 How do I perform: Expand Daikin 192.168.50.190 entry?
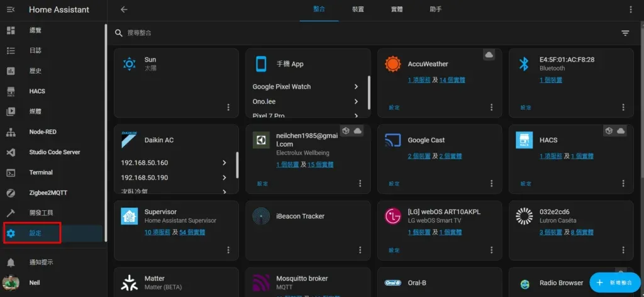[x=174, y=177]
